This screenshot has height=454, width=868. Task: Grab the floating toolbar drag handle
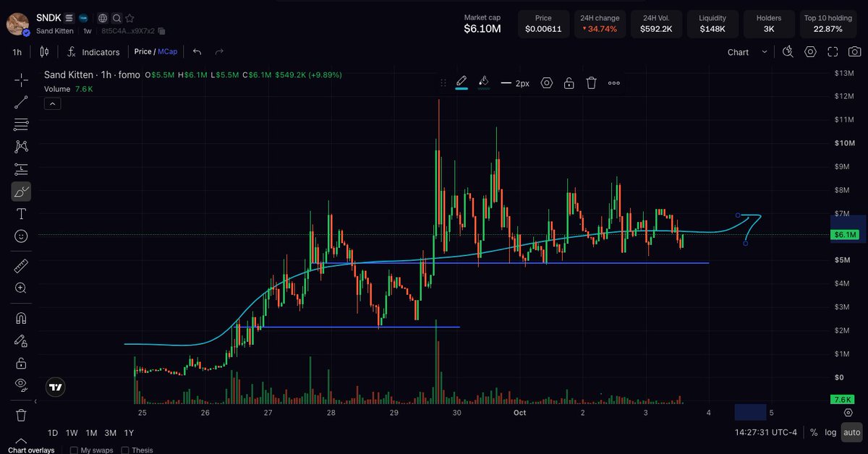pyautogui.click(x=443, y=83)
